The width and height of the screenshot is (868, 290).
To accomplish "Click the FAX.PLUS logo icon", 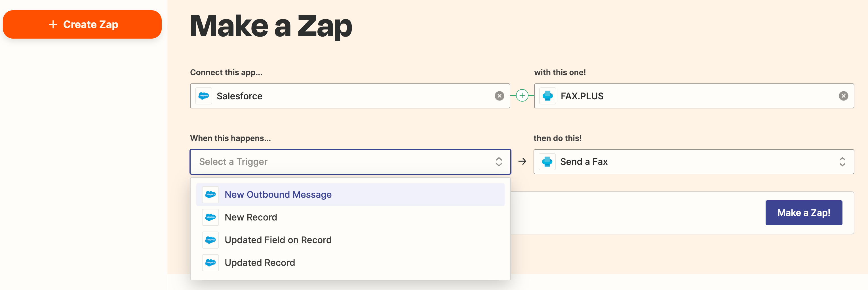I will coord(547,96).
